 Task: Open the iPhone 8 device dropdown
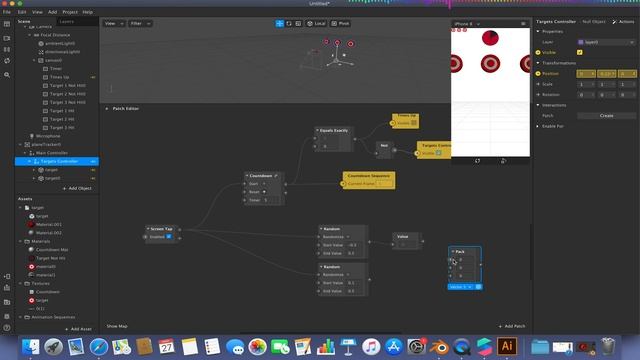tap(467, 24)
